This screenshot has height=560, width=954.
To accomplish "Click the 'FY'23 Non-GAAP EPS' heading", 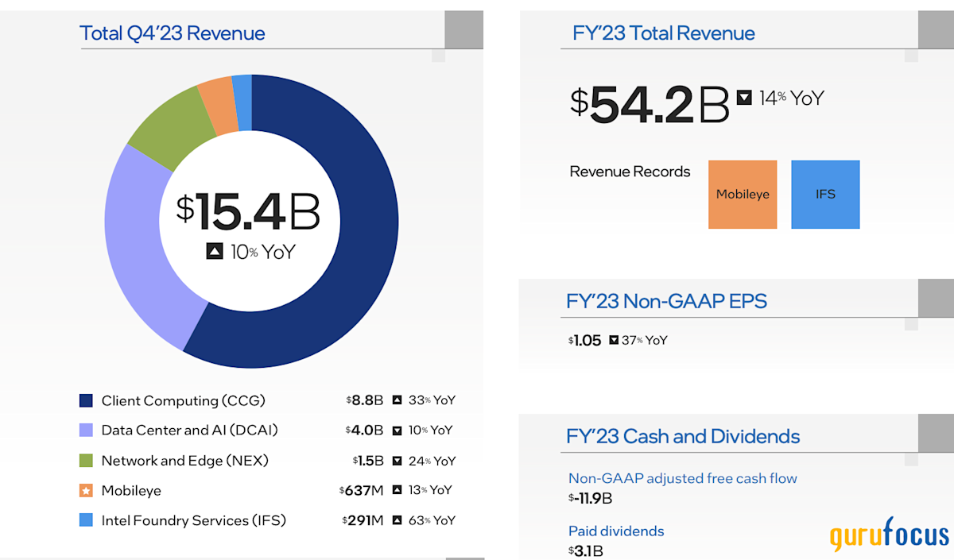I will coord(666,301).
